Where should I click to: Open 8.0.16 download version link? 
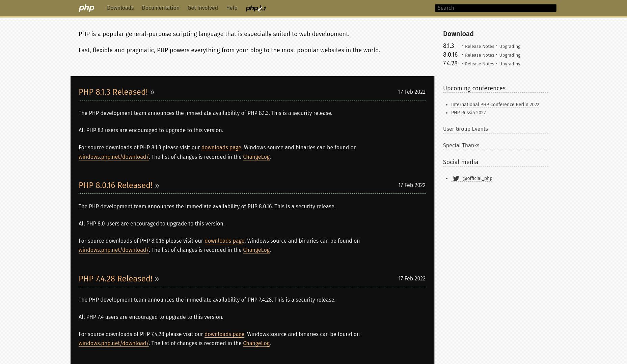450,55
